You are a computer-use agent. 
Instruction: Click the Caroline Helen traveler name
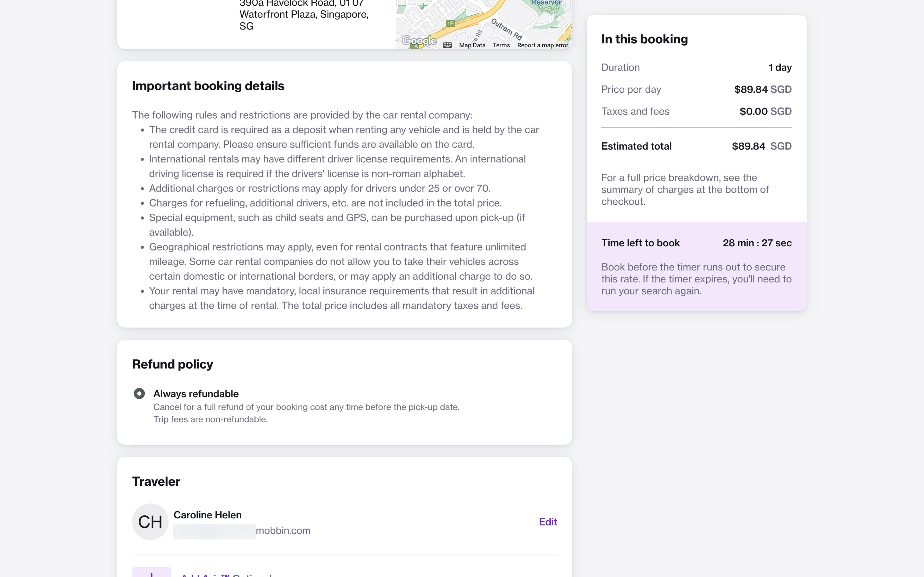(207, 515)
